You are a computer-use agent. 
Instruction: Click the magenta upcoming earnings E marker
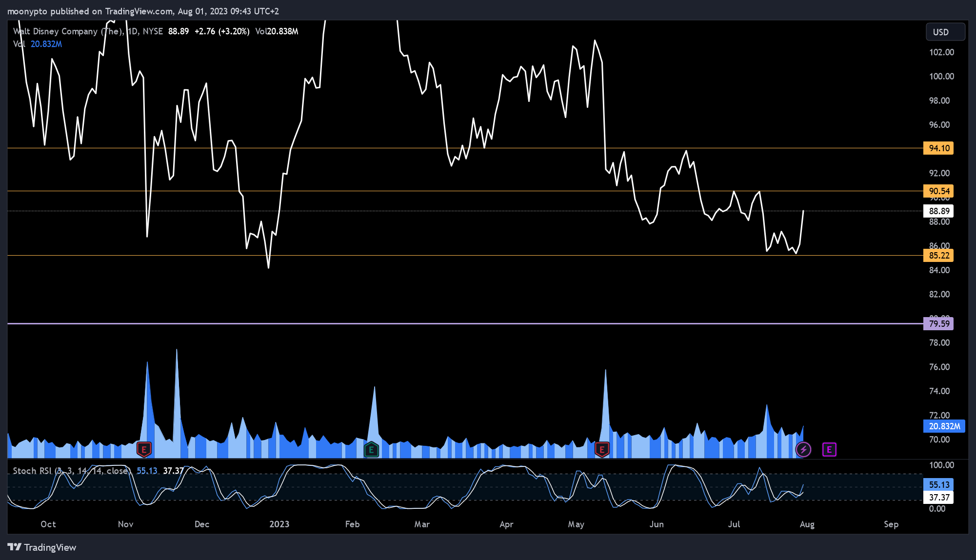point(829,449)
